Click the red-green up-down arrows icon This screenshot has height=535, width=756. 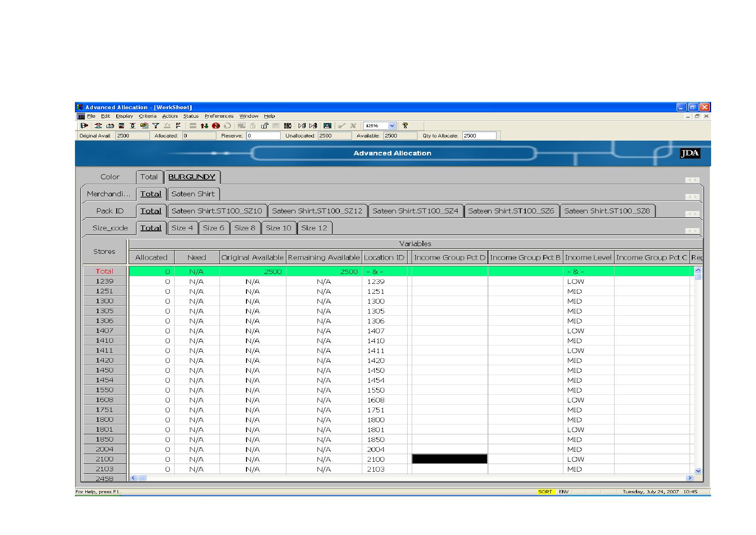[204, 126]
